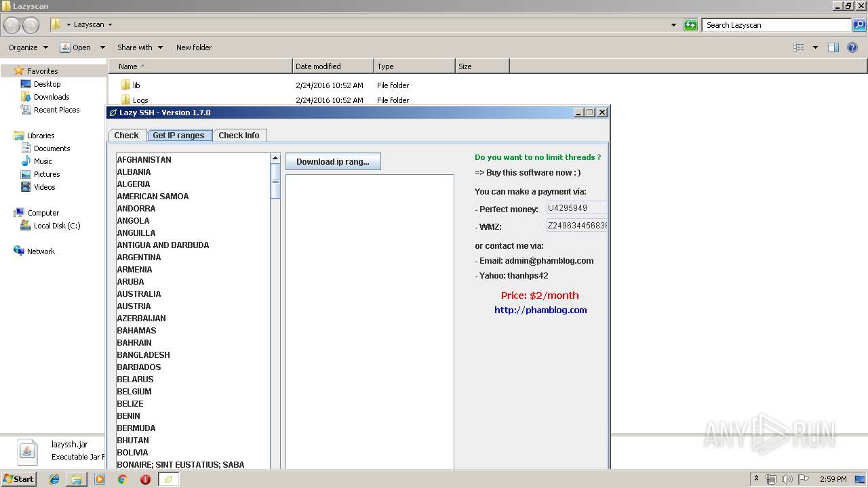Screen dimensions: 868x488
Task: Click the New folder button
Action: coord(194,47)
